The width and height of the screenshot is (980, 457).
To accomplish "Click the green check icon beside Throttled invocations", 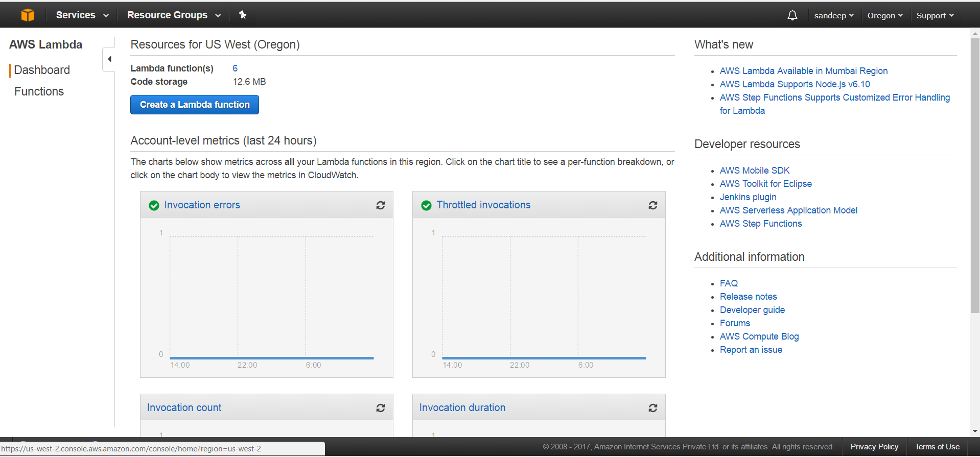I will pyautogui.click(x=426, y=205).
